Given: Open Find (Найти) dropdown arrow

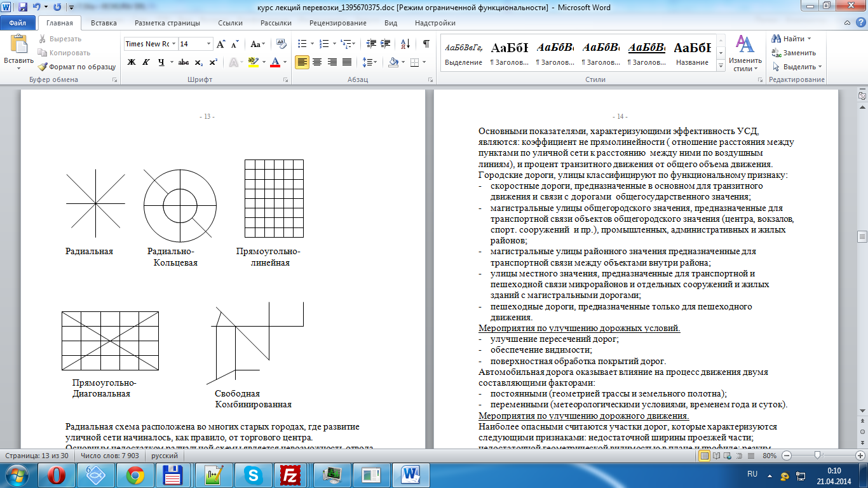Looking at the screenshot, I should click(x=809, y=39).
